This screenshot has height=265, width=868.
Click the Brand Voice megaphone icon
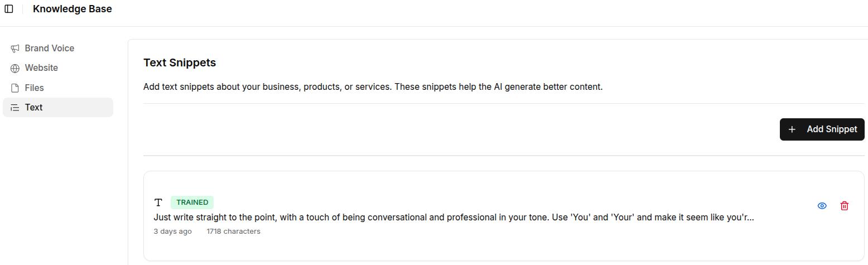tap(15, 49)
